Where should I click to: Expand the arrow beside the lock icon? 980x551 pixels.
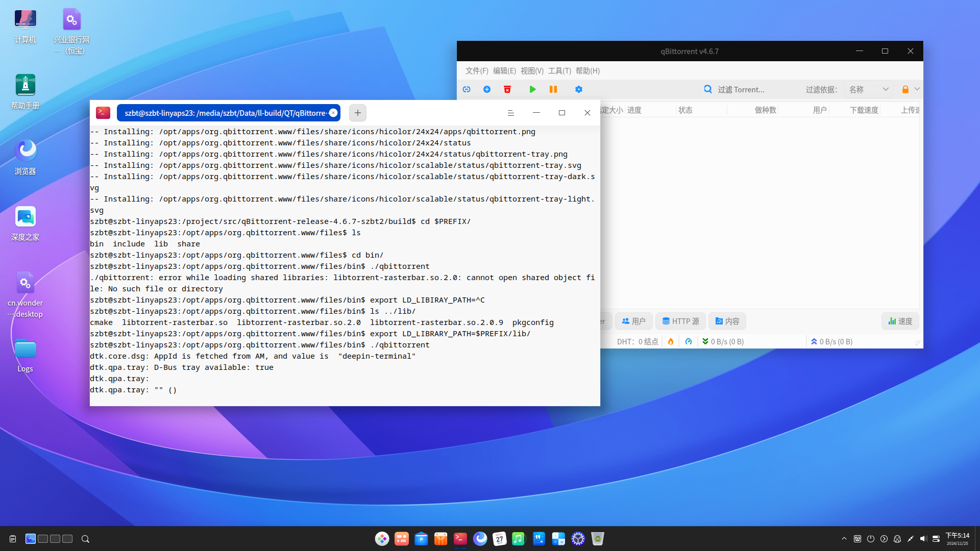(917, 89)
